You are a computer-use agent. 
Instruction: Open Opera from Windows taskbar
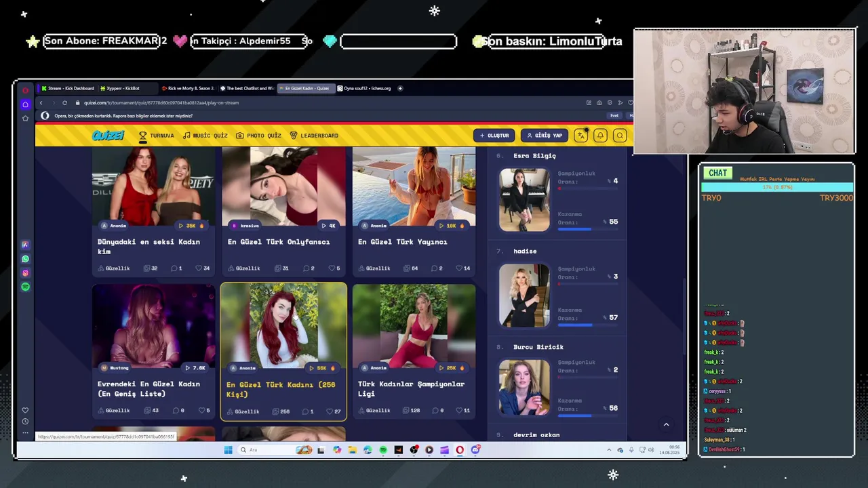(460, 450)
